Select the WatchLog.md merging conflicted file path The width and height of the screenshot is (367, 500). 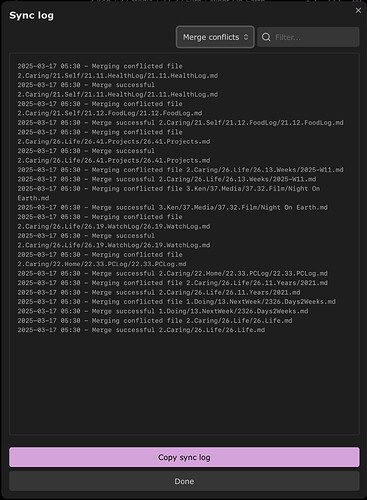tap(114, 226)
